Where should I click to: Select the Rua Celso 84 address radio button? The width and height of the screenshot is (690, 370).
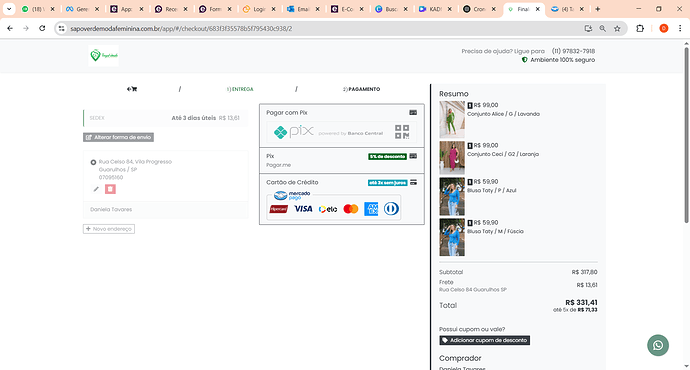(x=93, y=162)
